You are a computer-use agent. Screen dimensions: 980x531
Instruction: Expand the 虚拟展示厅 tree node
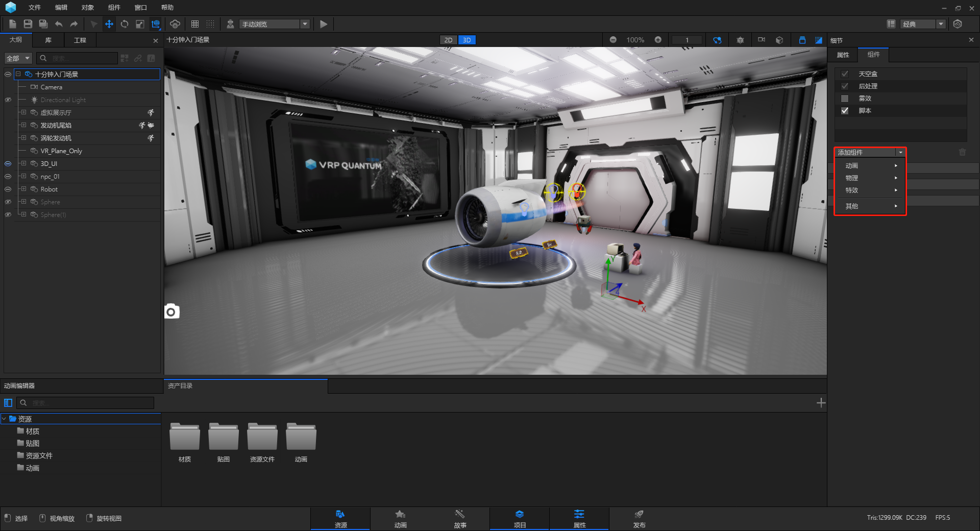pos(23,112)
